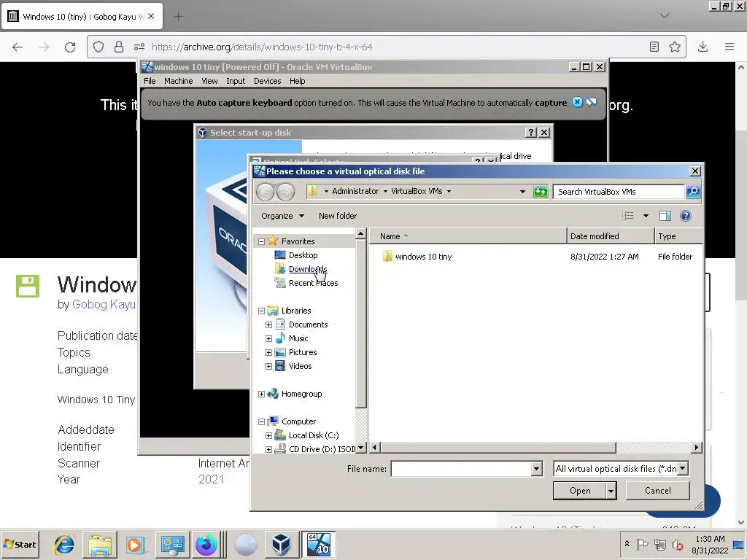Open the VirtualBox View menu
Viewport: 747px width, 560px height.
(209, 81)
